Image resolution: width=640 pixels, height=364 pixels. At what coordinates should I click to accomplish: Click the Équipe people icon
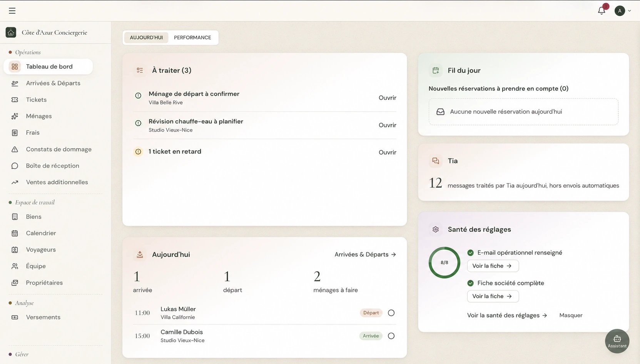15,266
